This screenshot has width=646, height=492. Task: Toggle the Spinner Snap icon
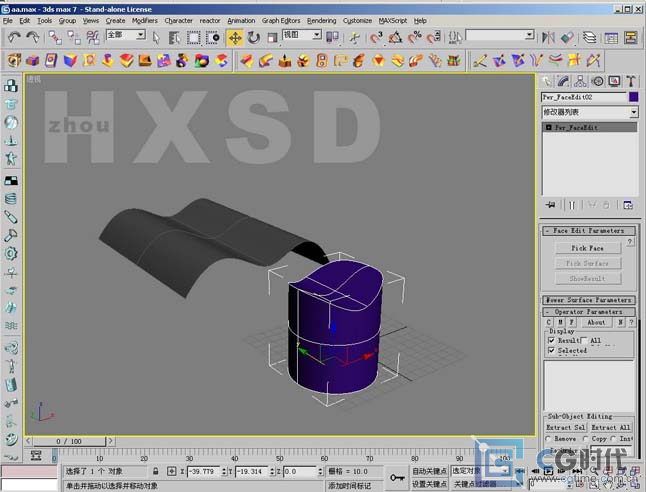click(x=433, y=37)
